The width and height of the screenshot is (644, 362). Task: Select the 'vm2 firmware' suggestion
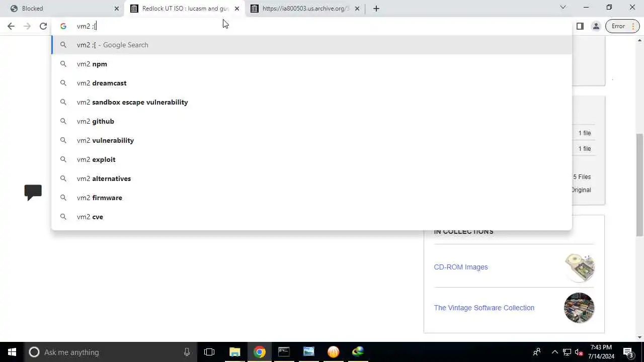(311, 198)
